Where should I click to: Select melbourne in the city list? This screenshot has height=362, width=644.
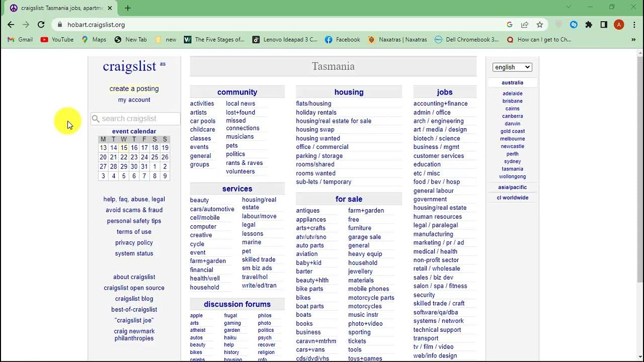[x=512, y=139]
